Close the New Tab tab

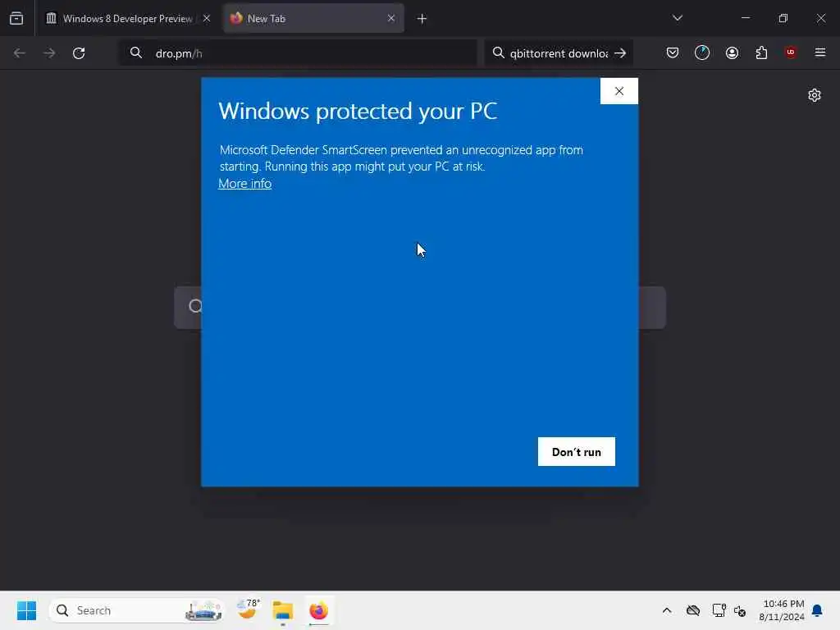(x=391, y=18)
